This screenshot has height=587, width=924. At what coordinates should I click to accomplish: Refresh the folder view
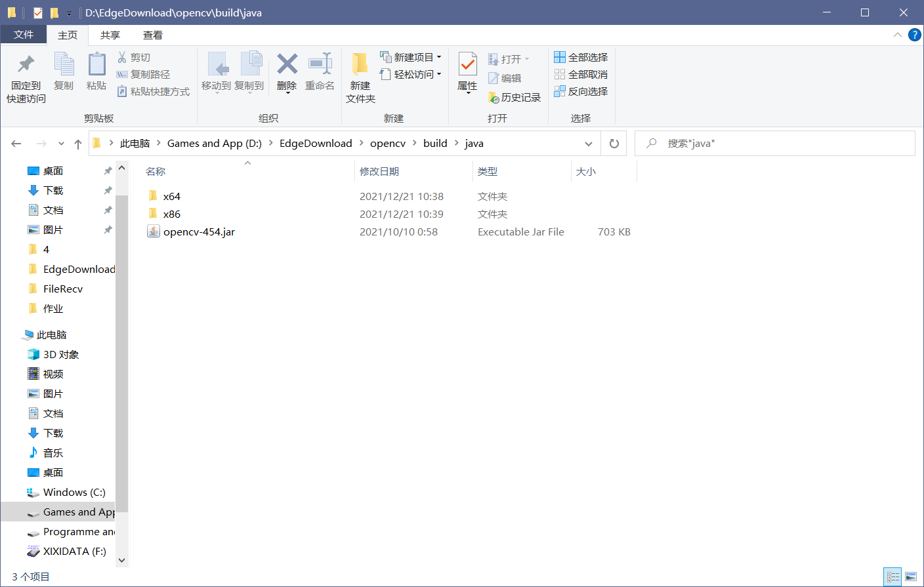[614, 143]
